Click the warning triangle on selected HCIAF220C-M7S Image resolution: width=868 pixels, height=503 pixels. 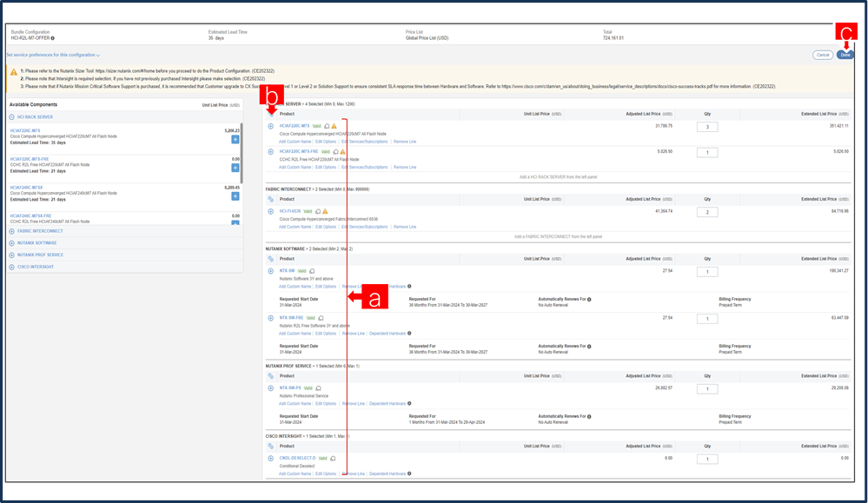[334, 126]
